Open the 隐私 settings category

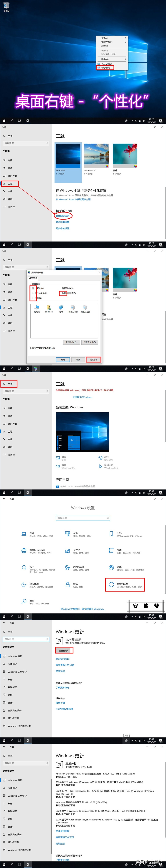coord(74,585)
